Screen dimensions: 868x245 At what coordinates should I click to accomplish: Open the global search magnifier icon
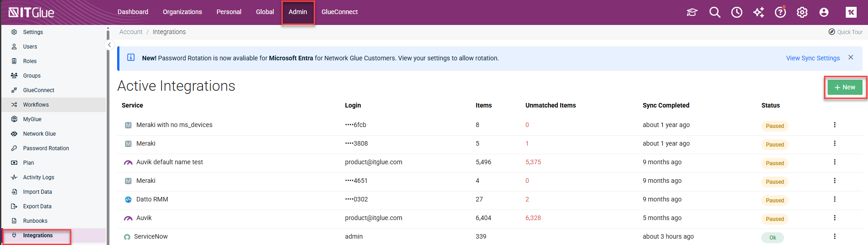point(715,12)
